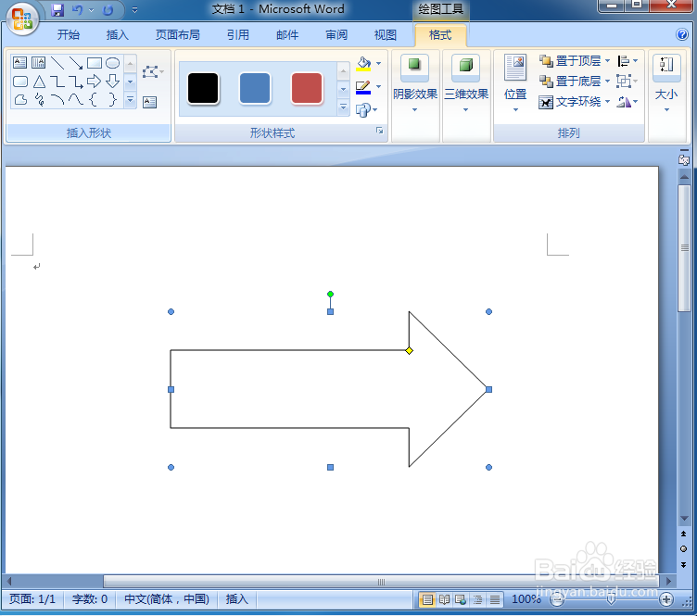Save the document from Quick Access toolbar
This screenshot has height=616, width=697.
[57, 10]
